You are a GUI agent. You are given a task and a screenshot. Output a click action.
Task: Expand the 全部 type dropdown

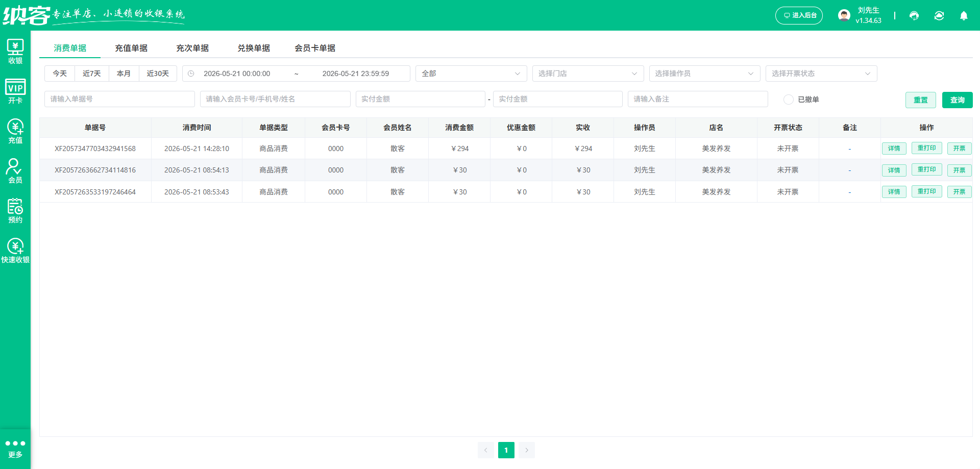point(471,73)
